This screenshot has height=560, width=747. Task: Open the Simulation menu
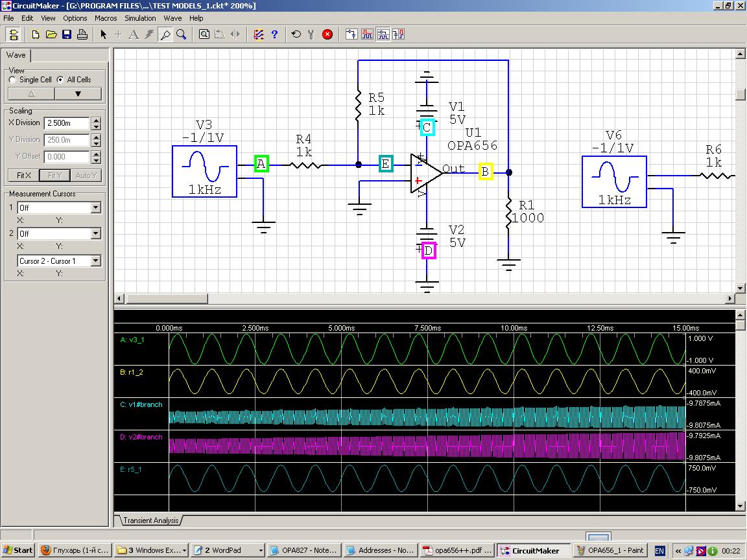point(139,18)
